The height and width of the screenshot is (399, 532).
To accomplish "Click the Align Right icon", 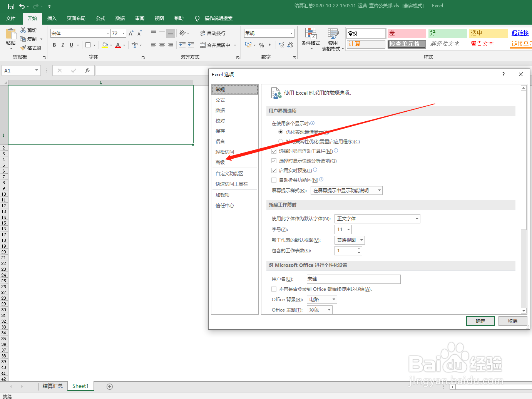I will [171, 45].
